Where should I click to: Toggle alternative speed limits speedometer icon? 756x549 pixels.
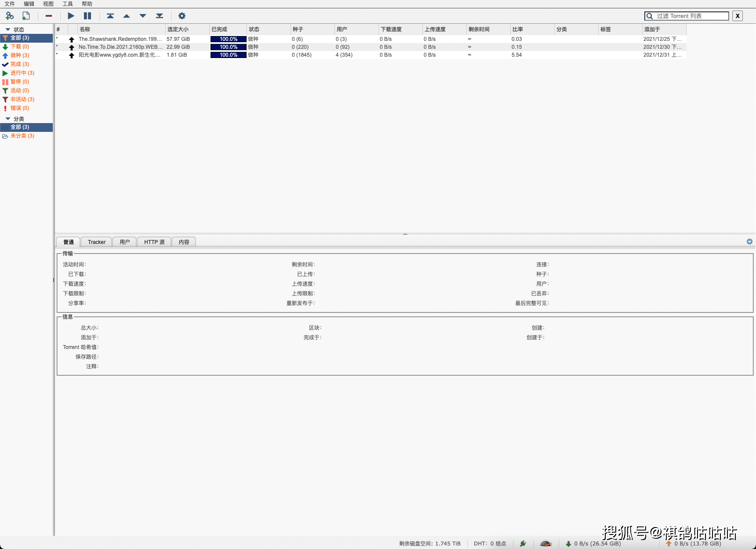[x=545, y=544]
